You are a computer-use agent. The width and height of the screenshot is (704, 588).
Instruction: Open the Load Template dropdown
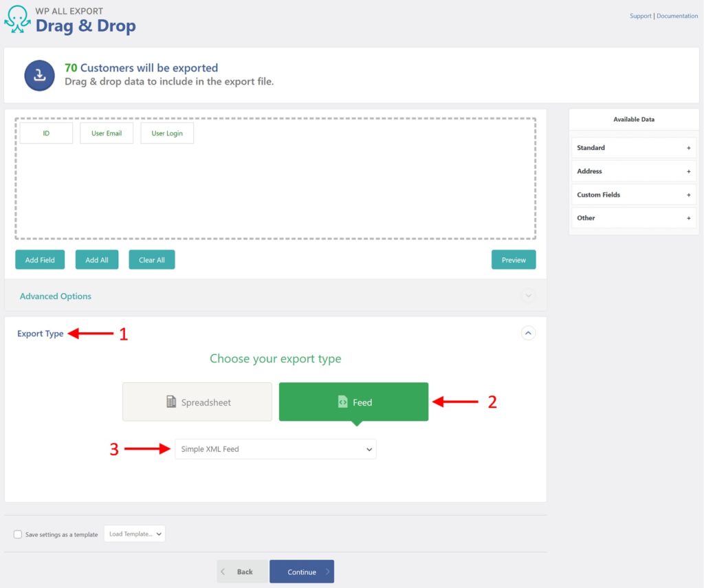point(134,533)
